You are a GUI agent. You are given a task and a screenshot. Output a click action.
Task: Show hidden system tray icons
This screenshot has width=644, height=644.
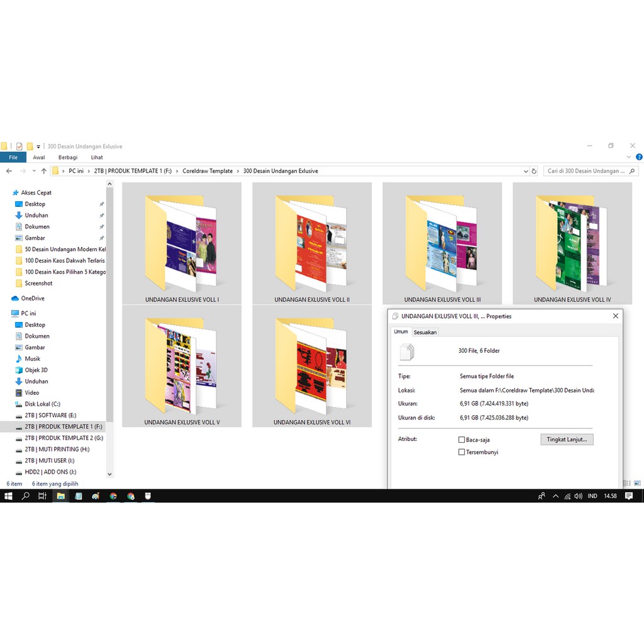click(555, 496)
